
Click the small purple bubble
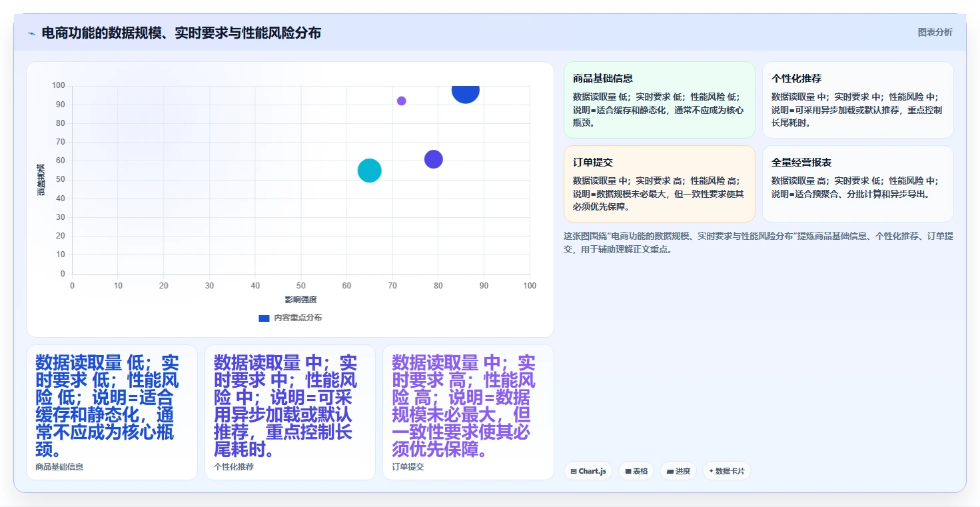[x=402, y=101]
